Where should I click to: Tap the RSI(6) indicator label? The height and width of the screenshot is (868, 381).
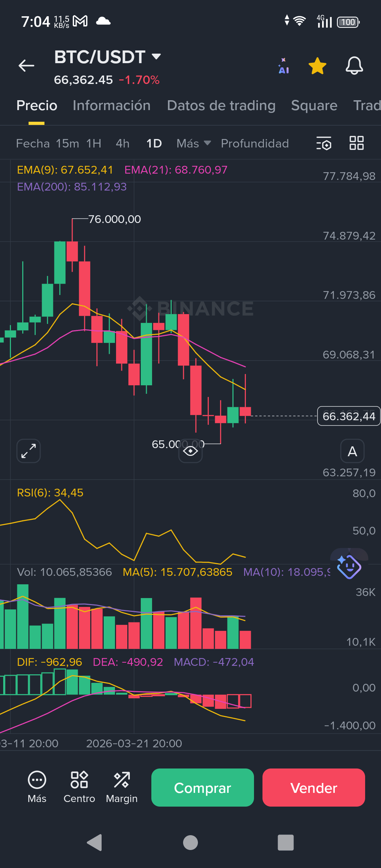[50, 493]
